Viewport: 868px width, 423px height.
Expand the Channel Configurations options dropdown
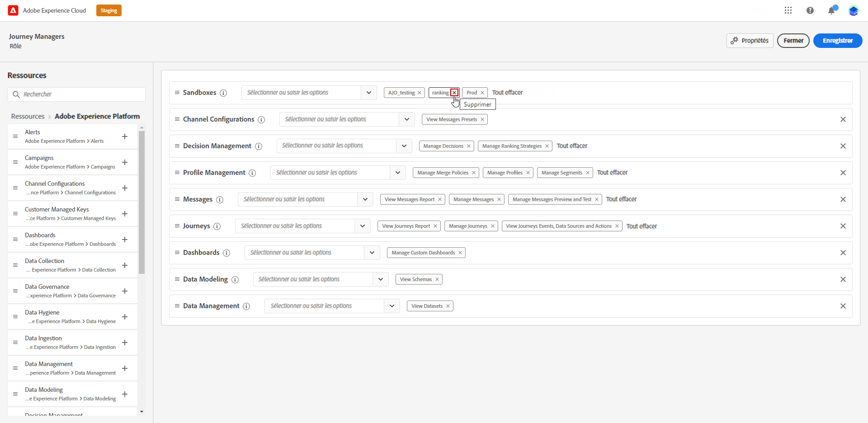(407, 119)
